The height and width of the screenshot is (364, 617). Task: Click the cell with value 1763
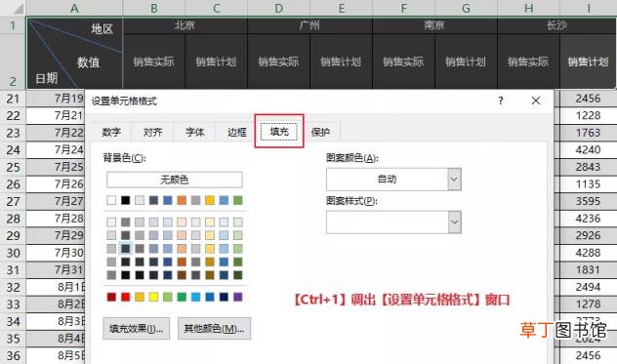[588, 133]
